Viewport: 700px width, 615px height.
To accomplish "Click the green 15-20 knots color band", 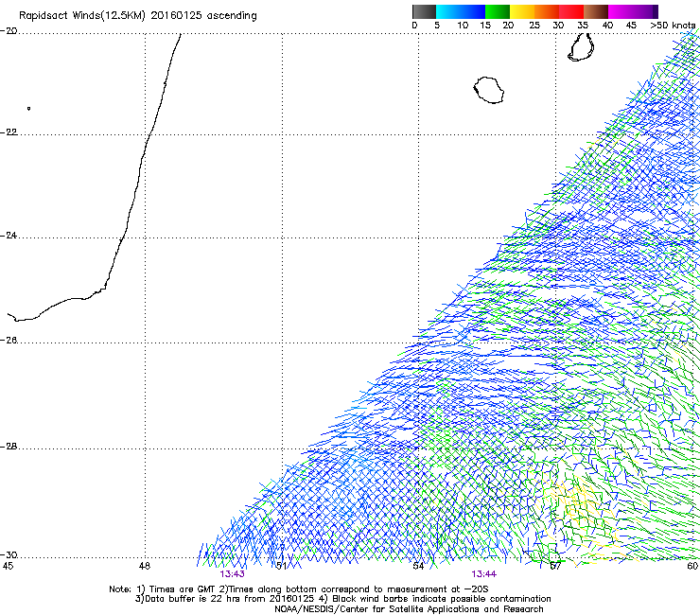I will pos(498,11).
